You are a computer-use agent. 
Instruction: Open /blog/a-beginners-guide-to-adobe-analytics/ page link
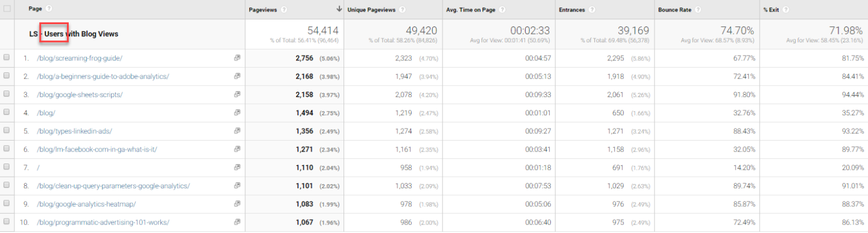point(102,76)
